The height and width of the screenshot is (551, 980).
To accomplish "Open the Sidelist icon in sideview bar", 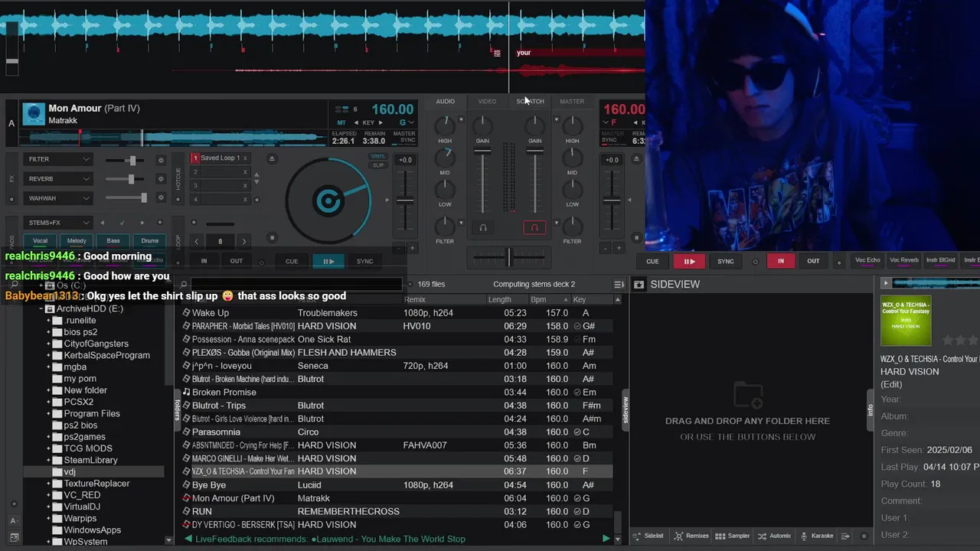I will click(x=649, y=536).
